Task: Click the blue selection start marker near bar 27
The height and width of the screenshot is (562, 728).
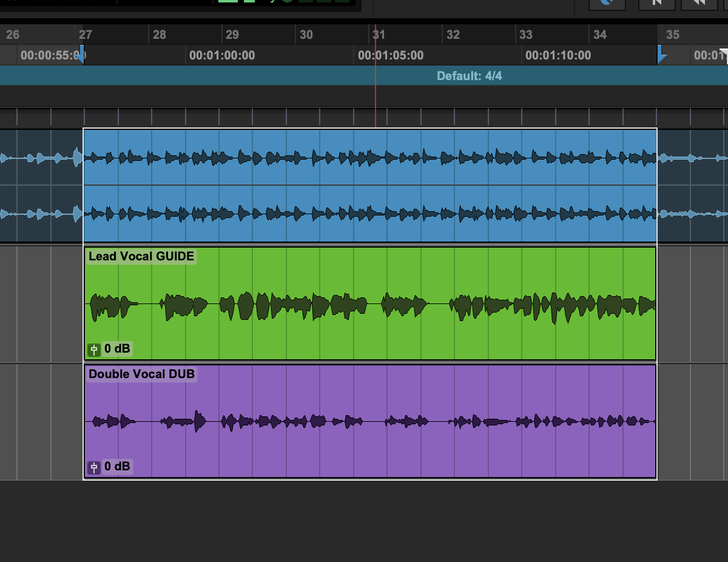Action: coord(82,56)
